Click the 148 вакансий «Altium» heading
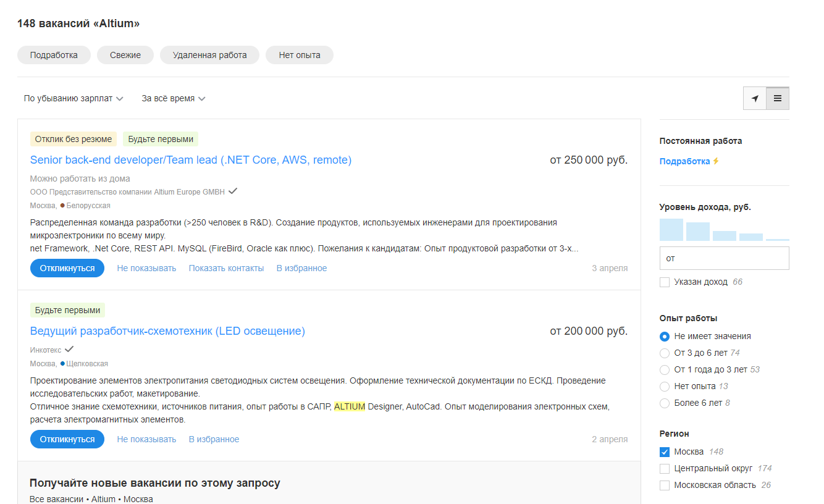The height and width of the screenshot is (504, 824). coord(78,23)
